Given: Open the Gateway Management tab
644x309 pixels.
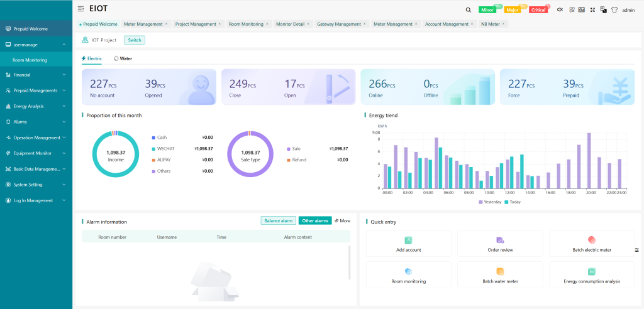Looking at the screenshot, I should [x=338, y=24].
